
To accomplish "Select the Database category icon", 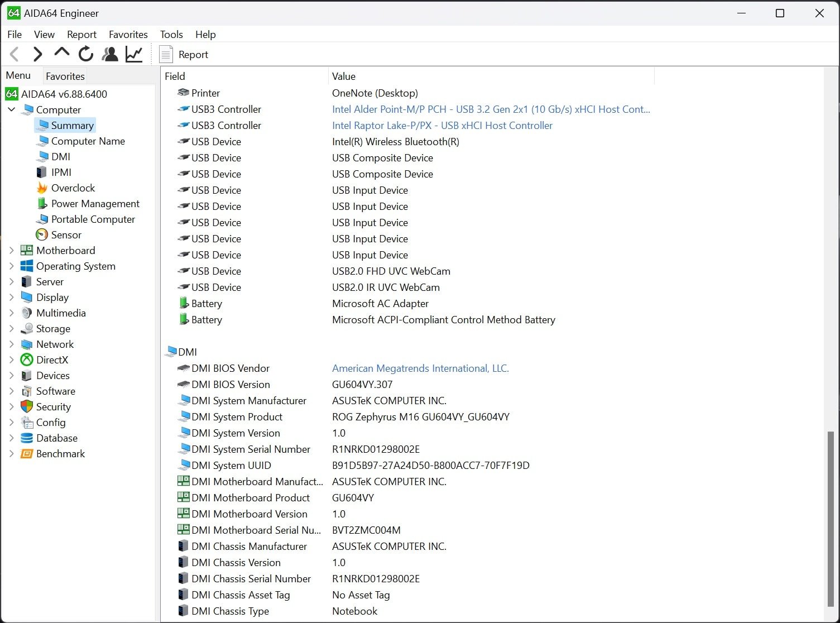I will [x=27, y=438].
